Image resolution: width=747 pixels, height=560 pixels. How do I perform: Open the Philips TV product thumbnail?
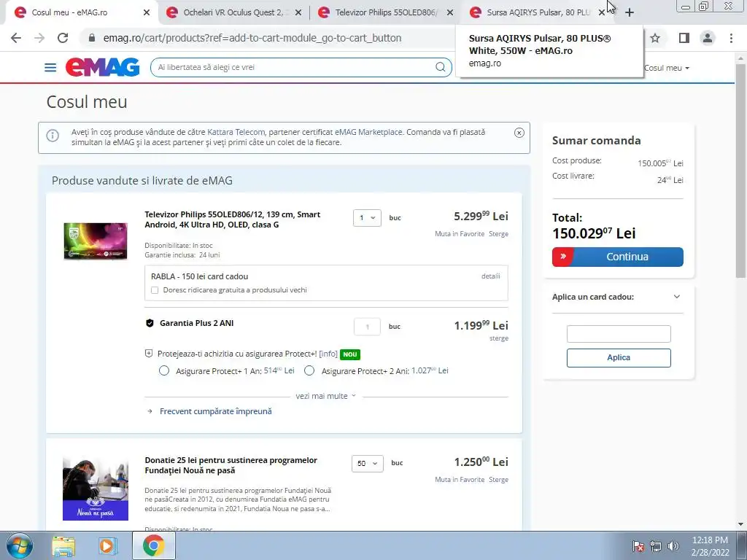tap(96, 241)
